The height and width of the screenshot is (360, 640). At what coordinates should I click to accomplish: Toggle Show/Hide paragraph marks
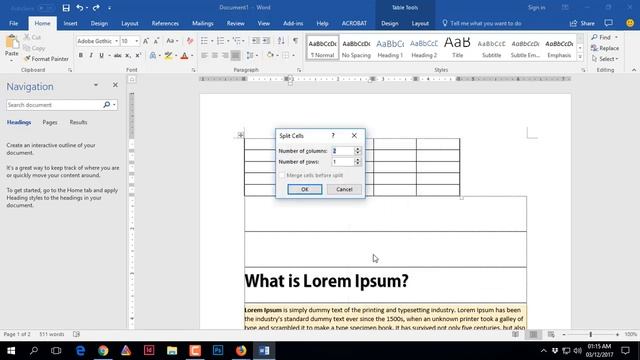[295, 40]
